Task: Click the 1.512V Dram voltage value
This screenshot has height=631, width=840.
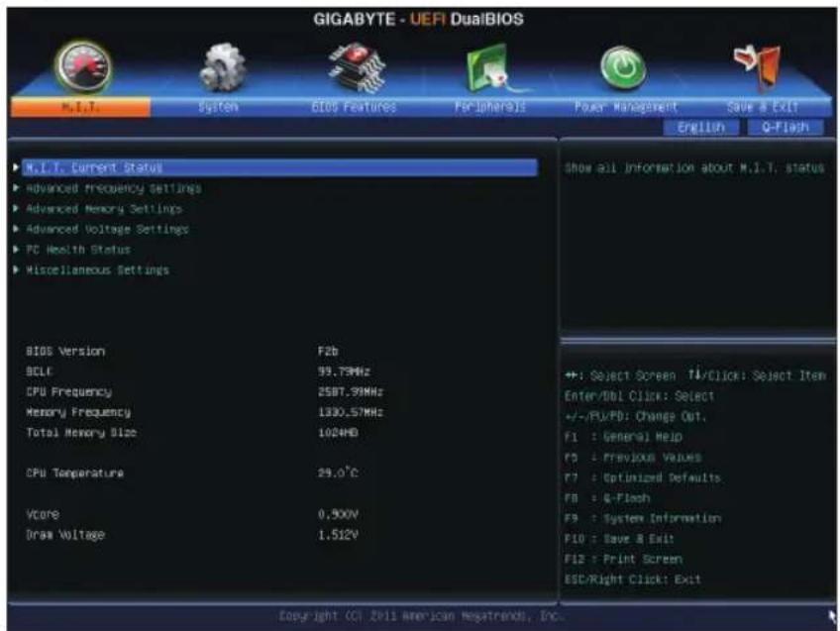Action: [x=338, y=535]
